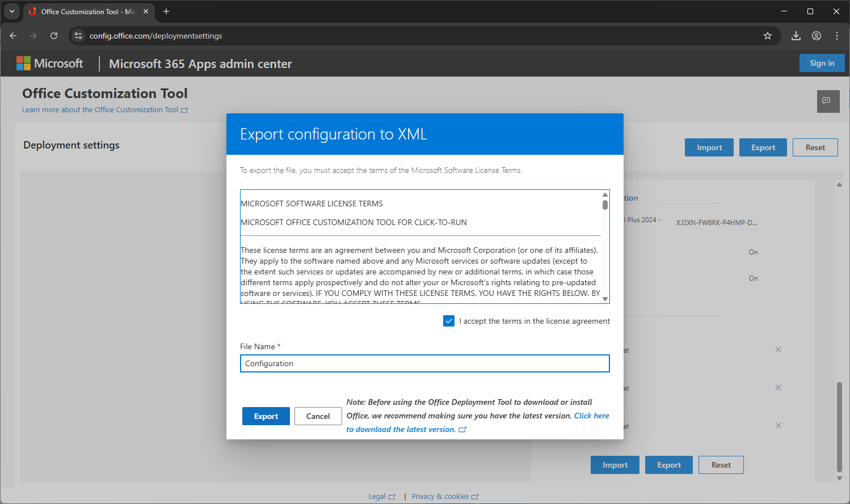850x504 pixels.
Task: Remove the first listed format via its X
Action: click(x=778, y=349)
